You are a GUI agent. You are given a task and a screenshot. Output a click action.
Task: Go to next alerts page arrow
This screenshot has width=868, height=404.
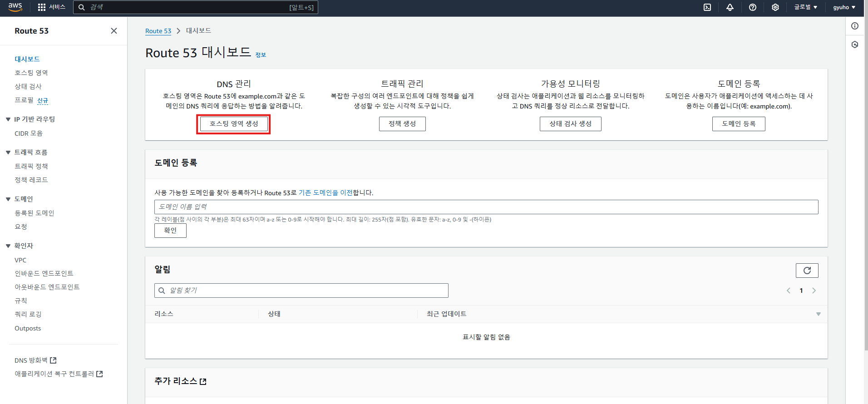[x=814, y=291]
